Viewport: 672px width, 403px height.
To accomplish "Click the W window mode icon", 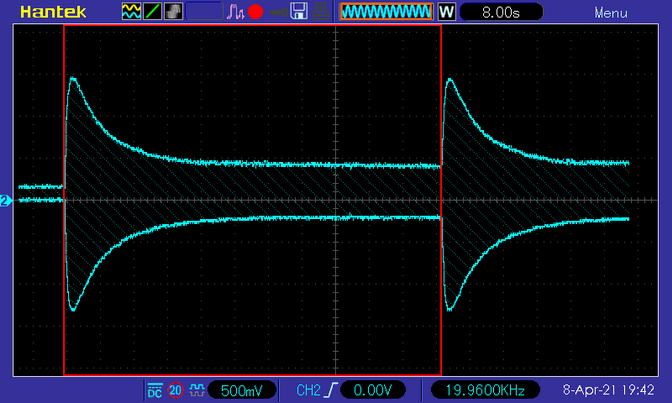I will [x=446, y=12].
